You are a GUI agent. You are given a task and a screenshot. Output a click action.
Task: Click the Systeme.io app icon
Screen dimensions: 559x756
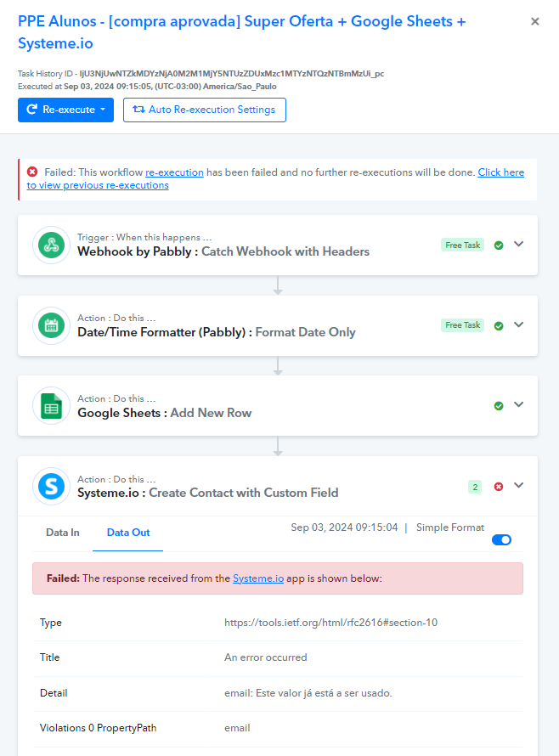(x=51, y=486)
